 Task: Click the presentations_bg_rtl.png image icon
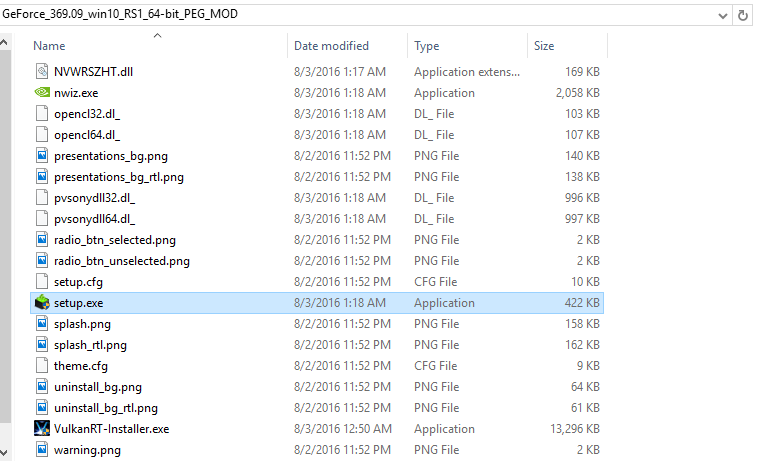[x=42, y=177]
